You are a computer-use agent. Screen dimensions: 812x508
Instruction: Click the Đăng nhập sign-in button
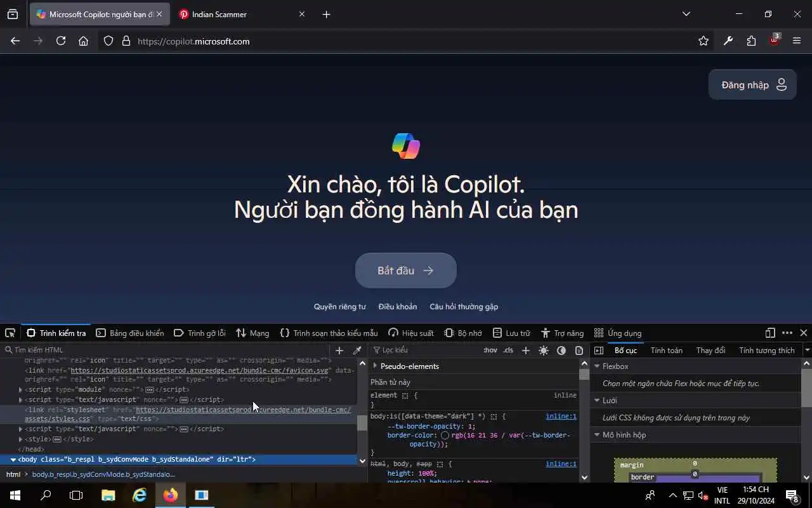[x=752, y=84]
